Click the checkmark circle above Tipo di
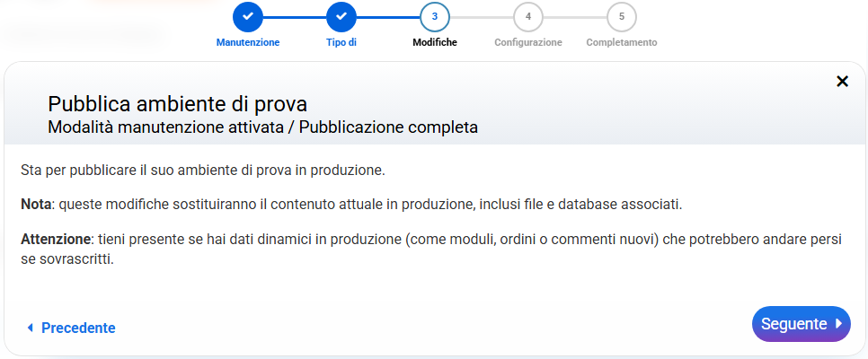 (341, 16)
